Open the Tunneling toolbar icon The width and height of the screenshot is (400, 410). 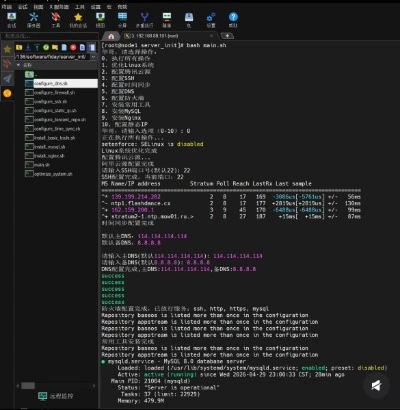coord(167,19)
